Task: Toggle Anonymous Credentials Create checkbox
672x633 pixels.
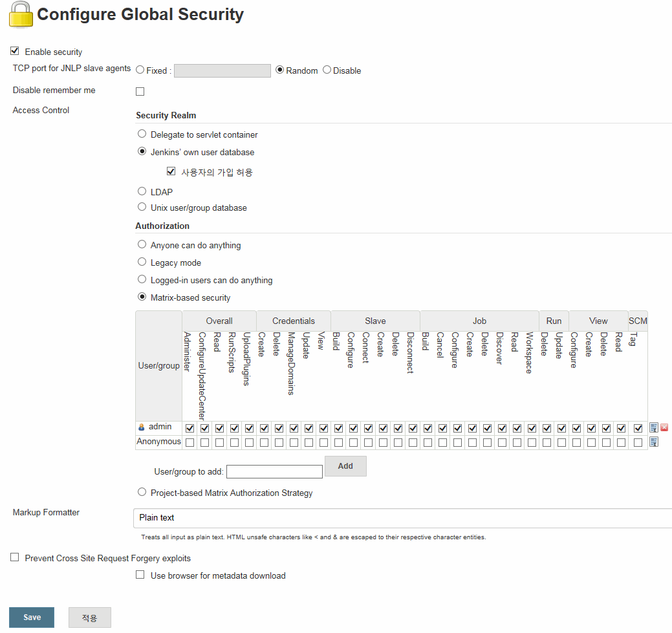Action: 264,442
